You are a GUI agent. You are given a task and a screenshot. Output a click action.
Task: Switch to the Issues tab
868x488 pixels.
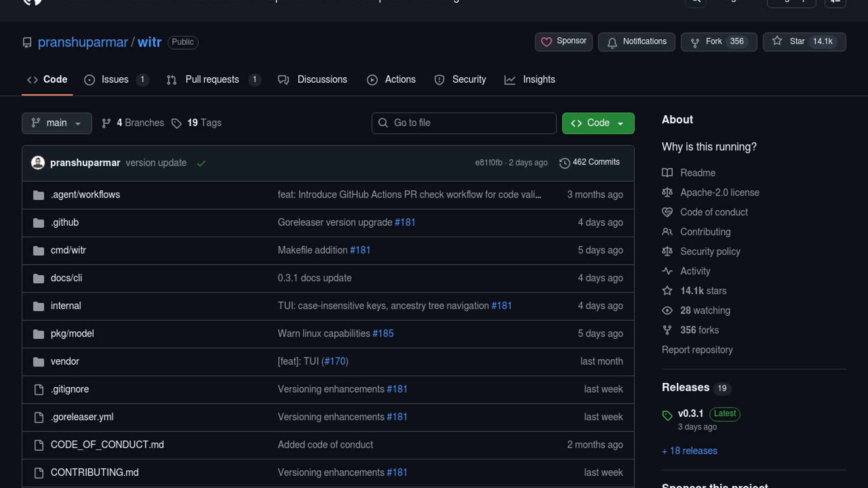click(115, 80)
